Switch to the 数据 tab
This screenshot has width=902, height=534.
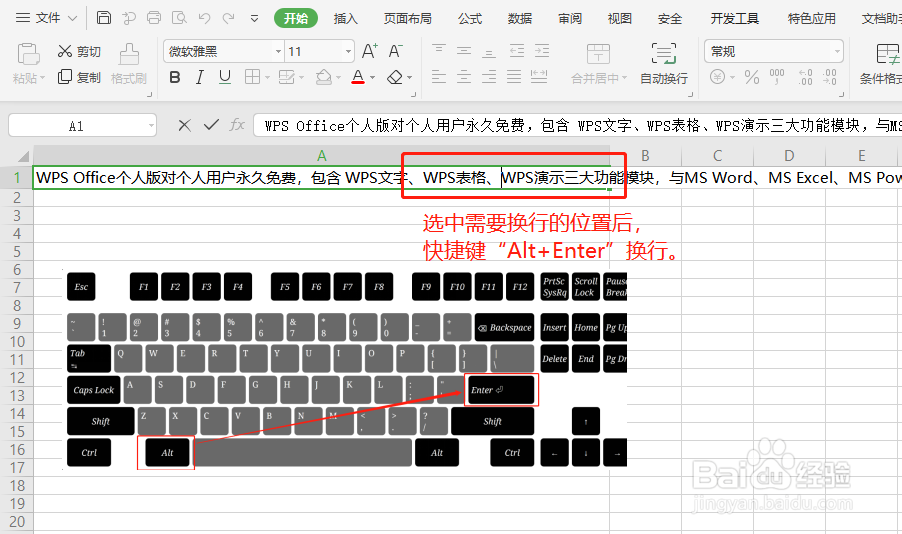(520, 18)
